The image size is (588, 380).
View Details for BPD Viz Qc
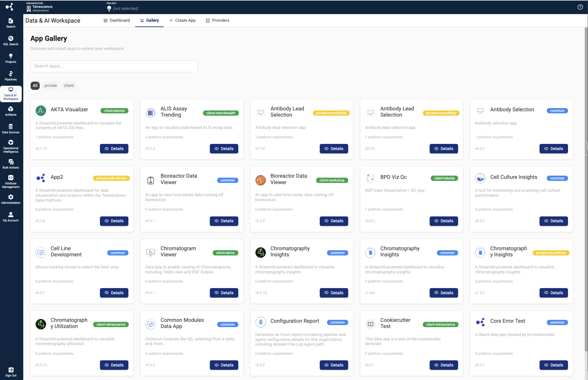coord(443,221)
